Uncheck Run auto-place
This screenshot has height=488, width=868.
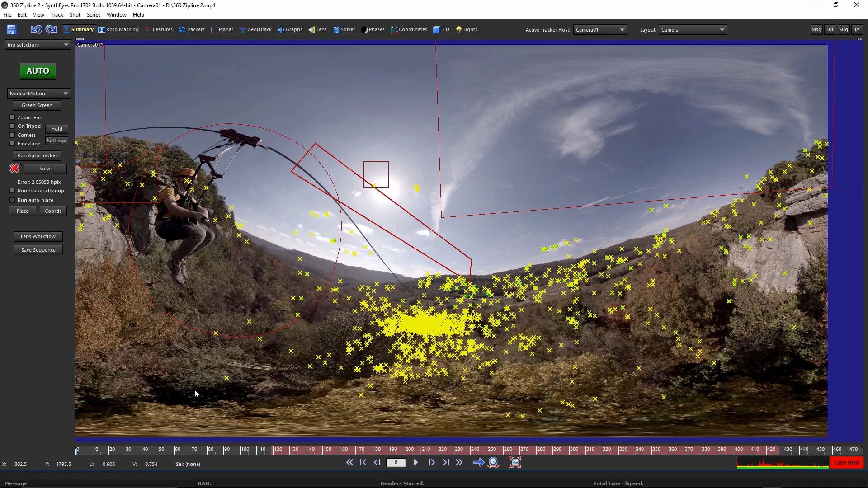(12, 200)
